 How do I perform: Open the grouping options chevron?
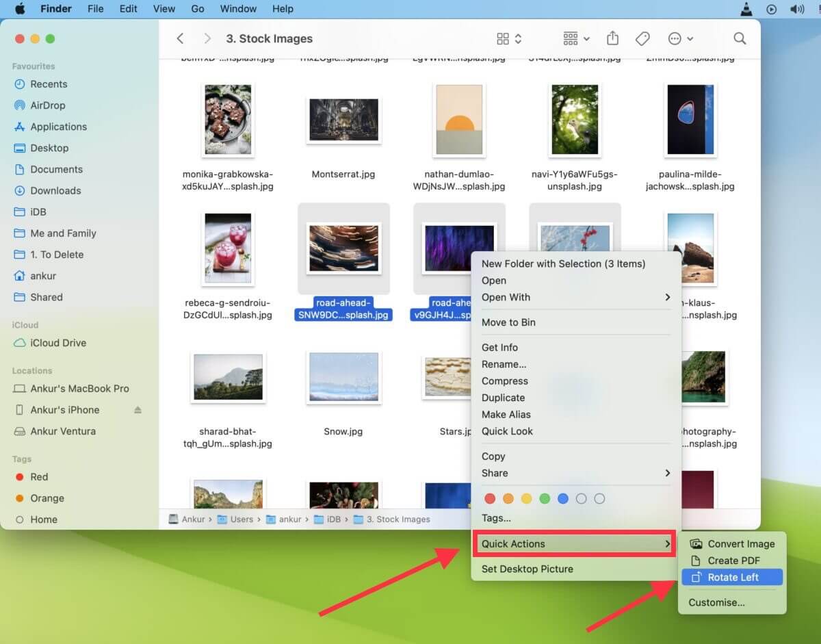[x=585, y=38]
